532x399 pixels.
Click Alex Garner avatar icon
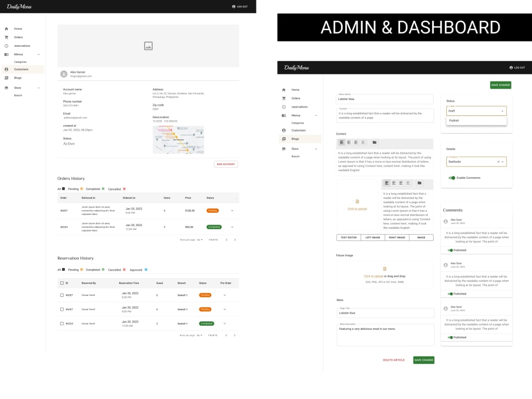tap(64, 74)
